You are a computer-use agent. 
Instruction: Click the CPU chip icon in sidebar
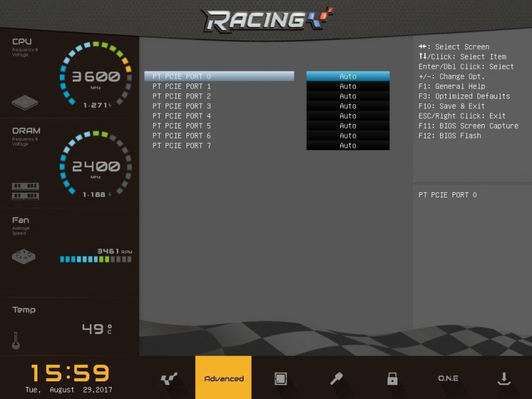pyautogui.click(x=25, y=103)
